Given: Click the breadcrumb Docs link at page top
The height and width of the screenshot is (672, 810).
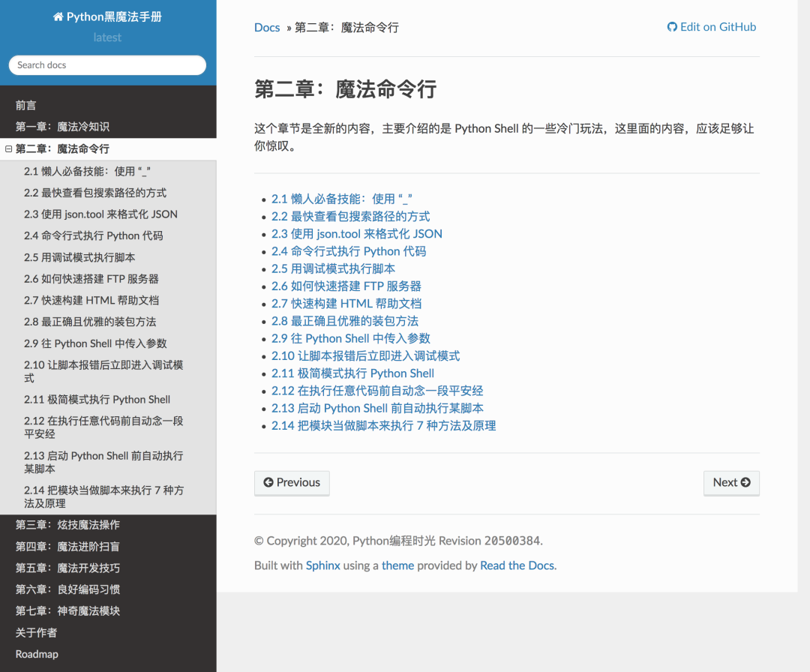Looking at the screenshot, I should click(x=267, y=27).
